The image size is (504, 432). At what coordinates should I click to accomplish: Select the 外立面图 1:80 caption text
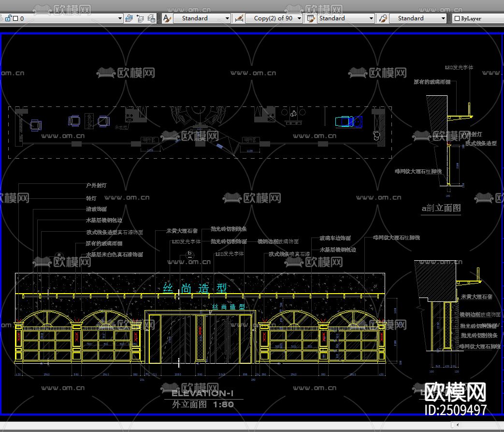coord(203,404)
